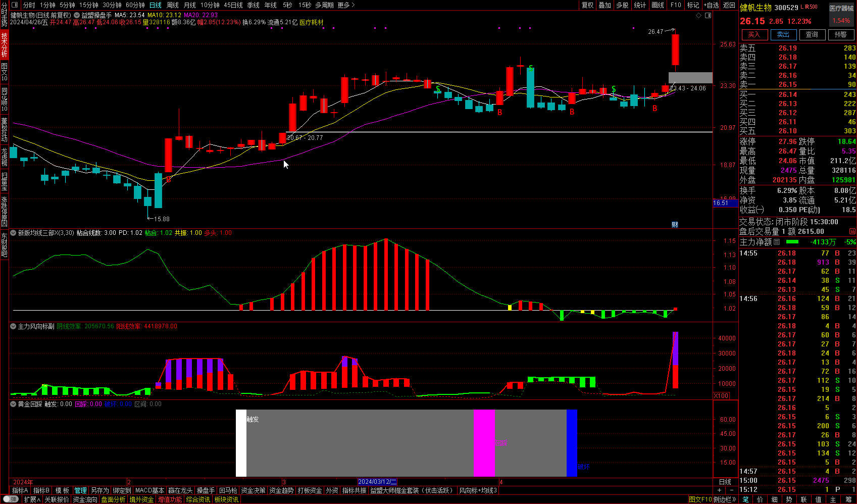
Task: Open the 资金流向 bottom tab
Action: coord(85,499)
